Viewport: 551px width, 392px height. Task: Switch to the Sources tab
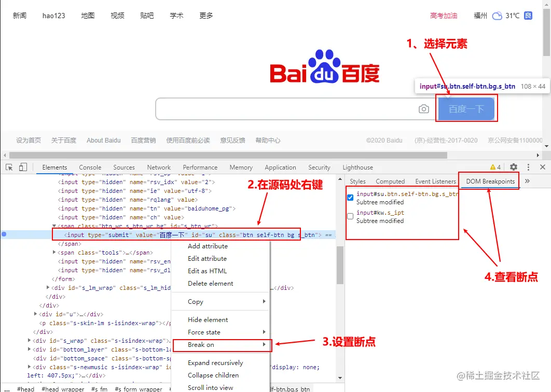(x=124, y=167)
